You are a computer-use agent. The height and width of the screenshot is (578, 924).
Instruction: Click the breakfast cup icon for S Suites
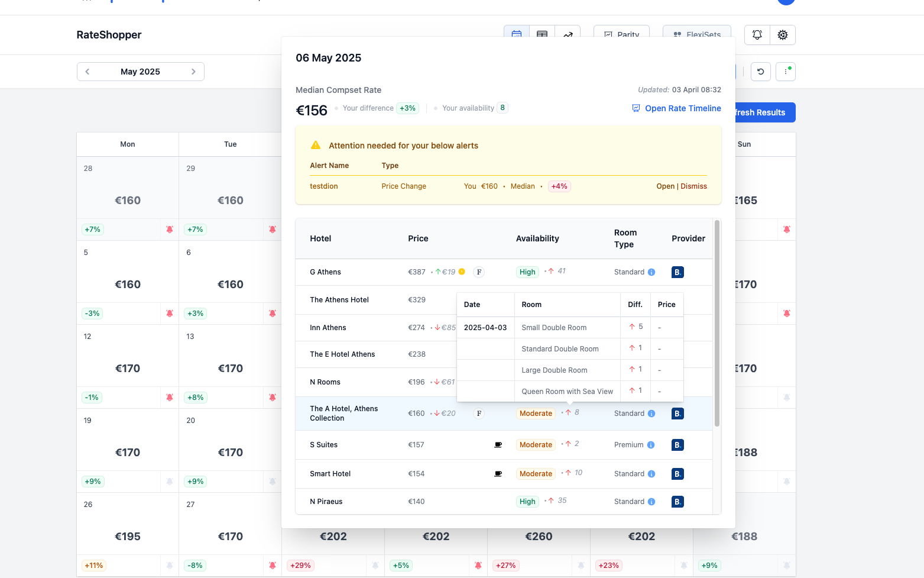click(498, 445)
